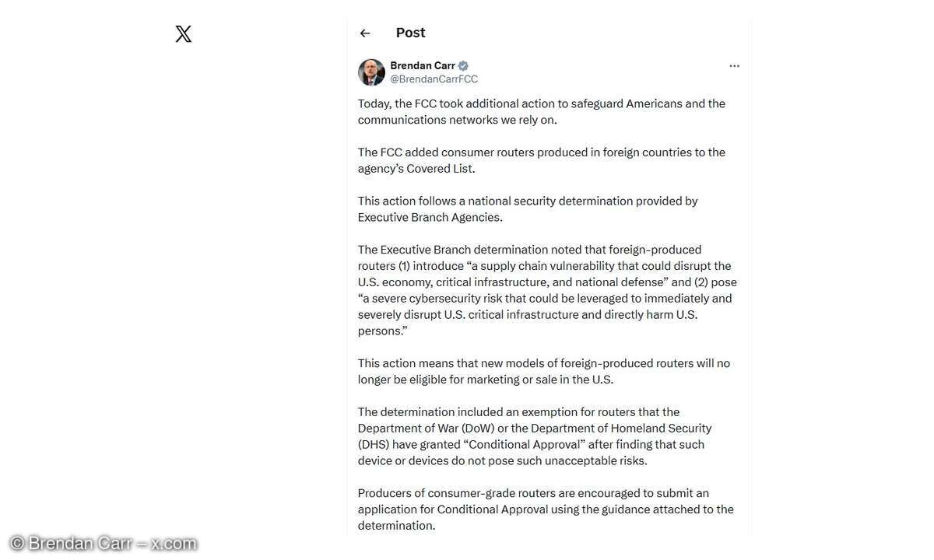Click the blue verified badge
This screenshot has height=560, width=934.
tap(463, 66)
